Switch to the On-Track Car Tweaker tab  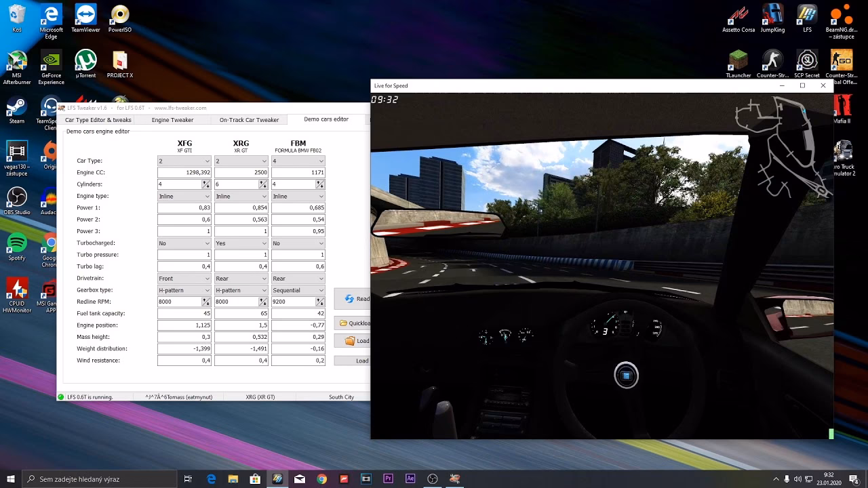(x=249, y=120)
